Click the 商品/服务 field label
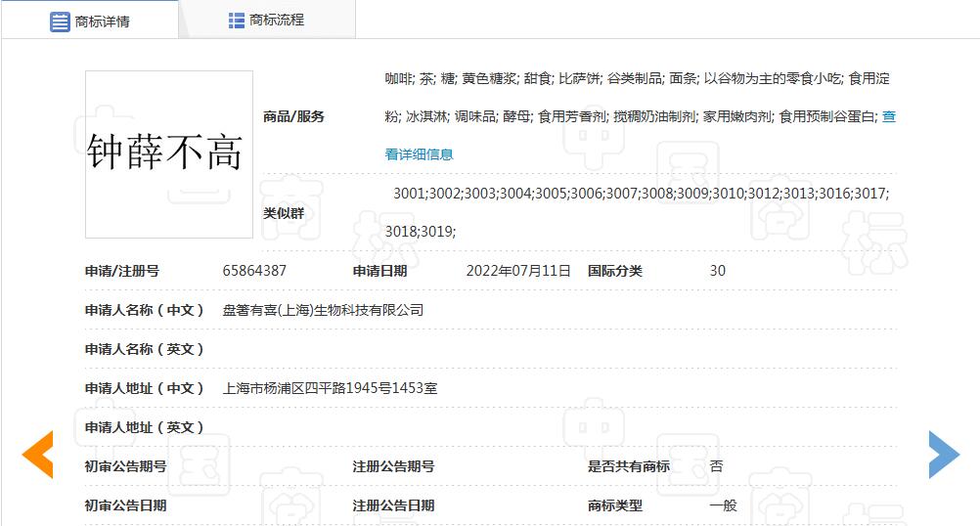Image resolution: width=980 pixels, height=526 pixels. [x=293, y=116]
